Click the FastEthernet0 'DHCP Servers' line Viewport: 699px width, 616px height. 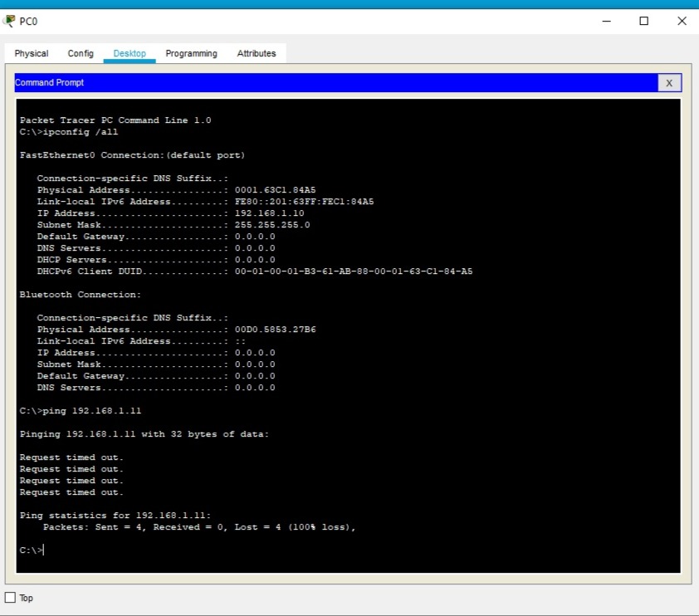pyautogui.click(x=156, y=260)
